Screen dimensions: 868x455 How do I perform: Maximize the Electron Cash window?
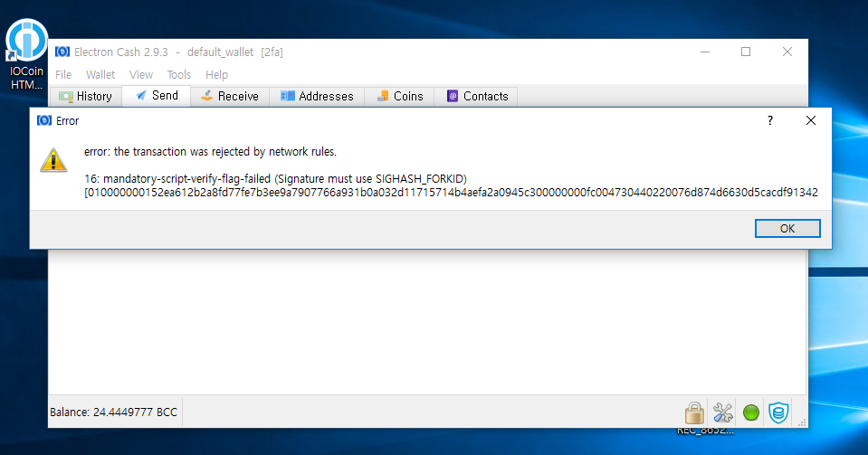[746, 52]
